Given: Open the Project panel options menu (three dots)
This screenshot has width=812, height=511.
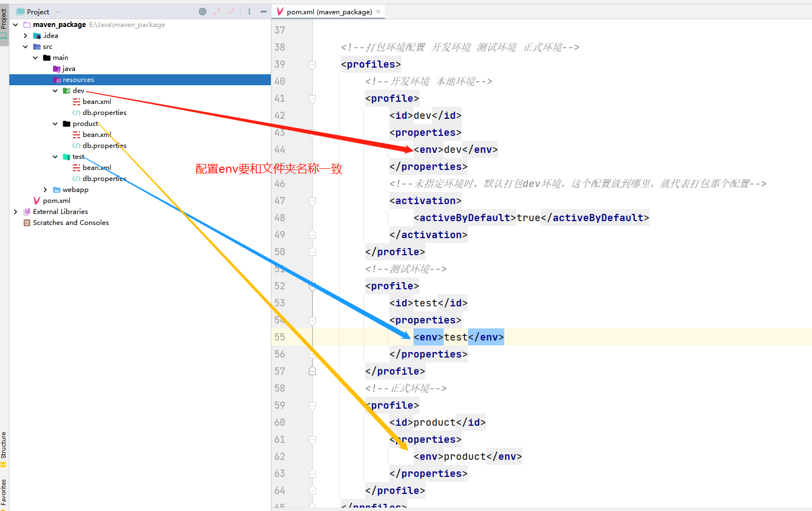Looking at the screenshot, I should tap(249, 12).
